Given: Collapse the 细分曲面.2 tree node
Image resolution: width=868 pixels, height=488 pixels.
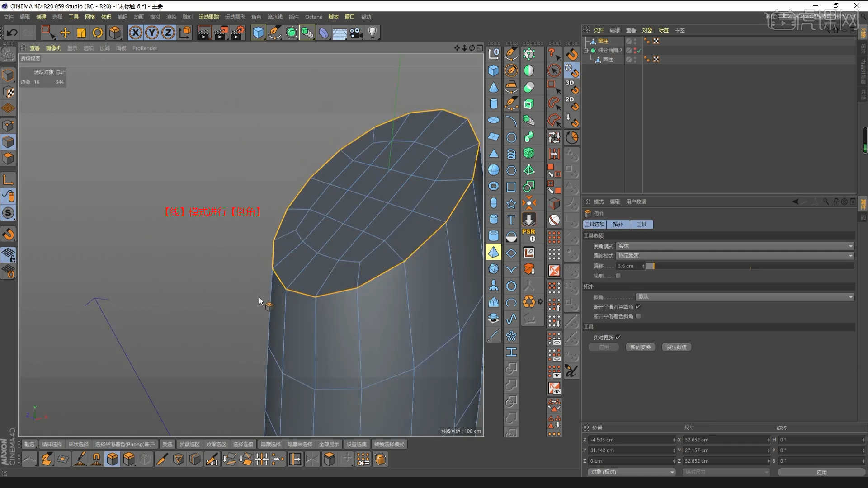Looking at the screenshot, I should (x=586, y=51).
